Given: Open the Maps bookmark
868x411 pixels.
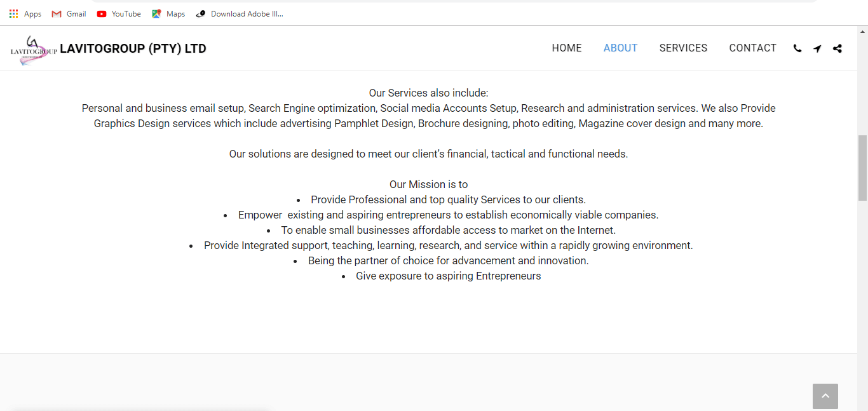Looking at the screenshot, I should 168,14.
